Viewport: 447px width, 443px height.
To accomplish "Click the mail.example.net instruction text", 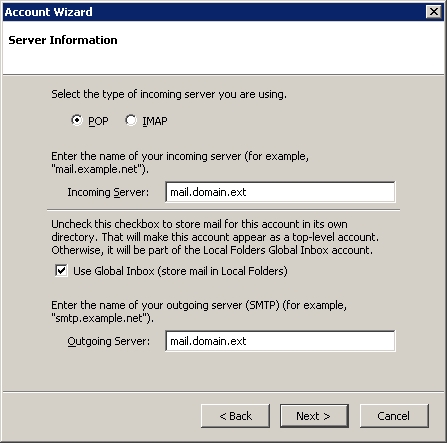I will click(x=180, y=163).
